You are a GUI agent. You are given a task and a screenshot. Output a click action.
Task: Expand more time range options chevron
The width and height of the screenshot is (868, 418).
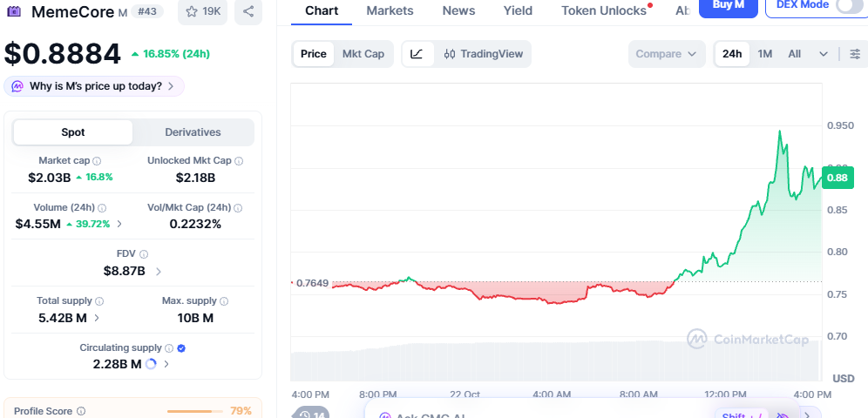[x=824, y=54]
